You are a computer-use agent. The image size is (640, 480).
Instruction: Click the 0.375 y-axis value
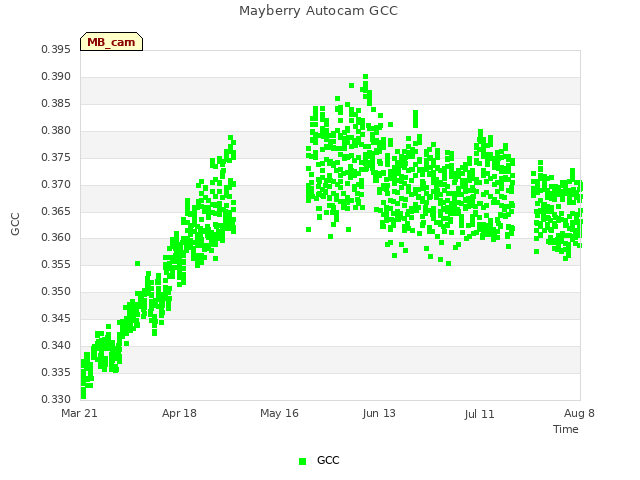click(x=56, y=158)
